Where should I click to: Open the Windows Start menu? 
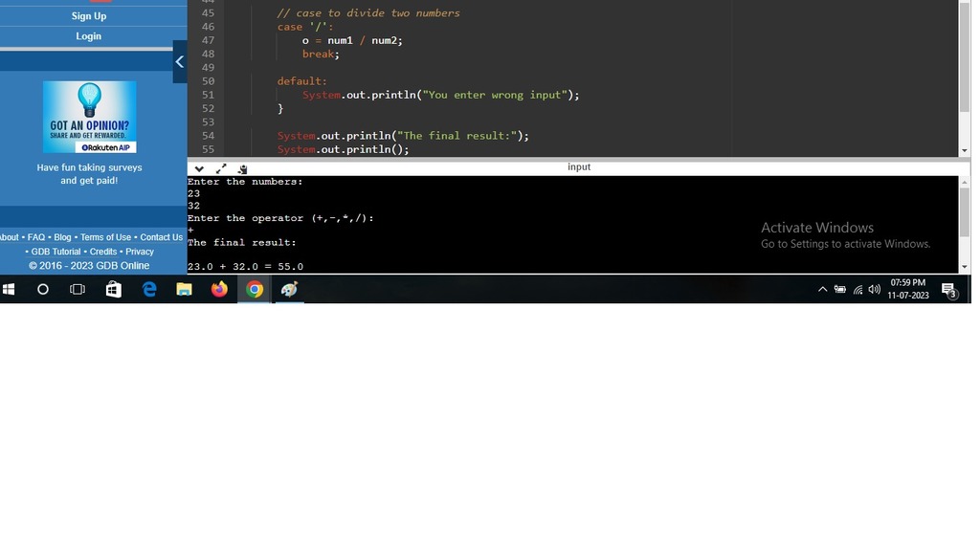(x=9, y=289)
